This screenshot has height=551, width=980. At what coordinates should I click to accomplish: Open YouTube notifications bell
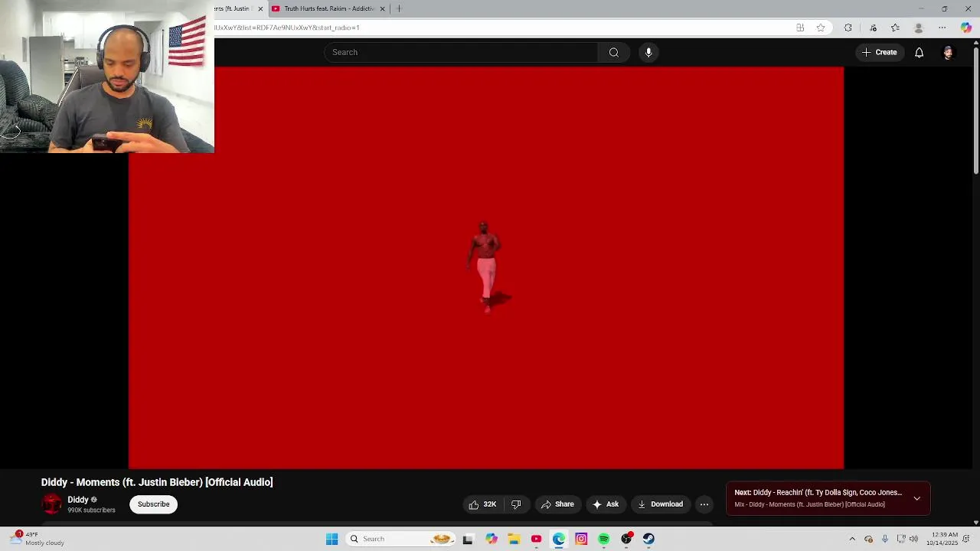click(x=919, y=52)
